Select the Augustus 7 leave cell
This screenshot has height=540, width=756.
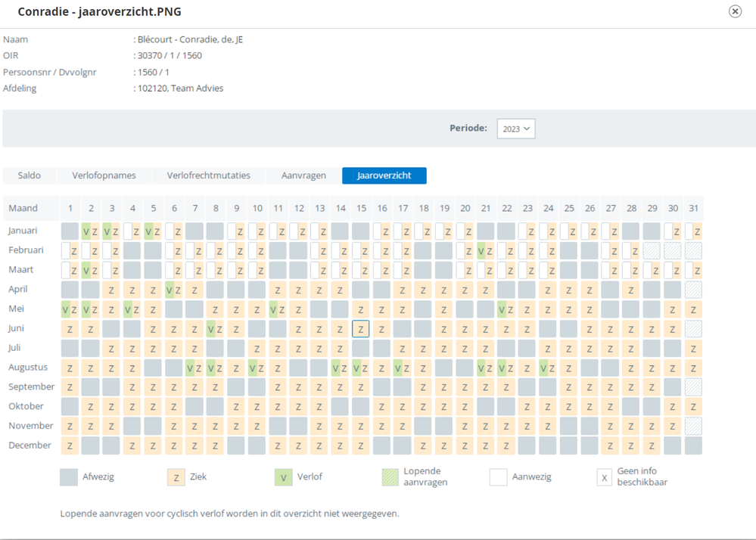click(x=194, y=368)
